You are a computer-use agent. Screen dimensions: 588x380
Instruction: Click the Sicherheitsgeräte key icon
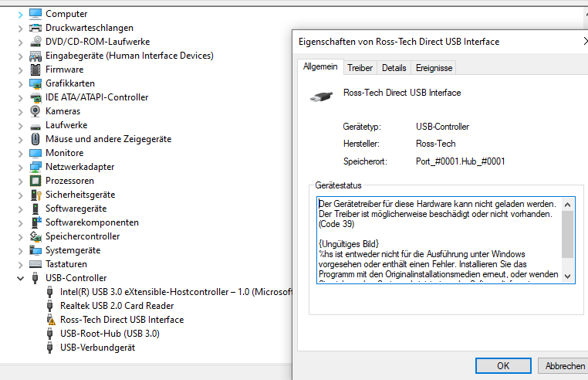(35, 195)
